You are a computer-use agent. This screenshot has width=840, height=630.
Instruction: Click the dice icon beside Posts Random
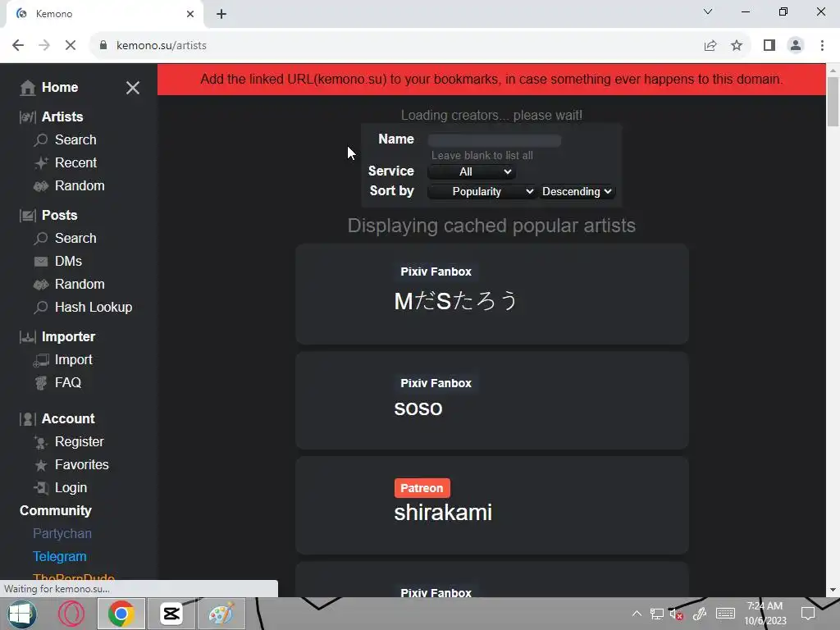tap(41, 285)
